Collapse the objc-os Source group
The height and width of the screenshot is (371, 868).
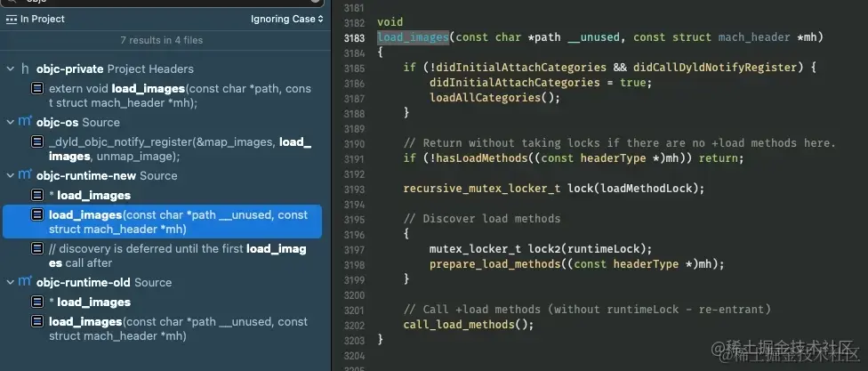coord(10,122)
